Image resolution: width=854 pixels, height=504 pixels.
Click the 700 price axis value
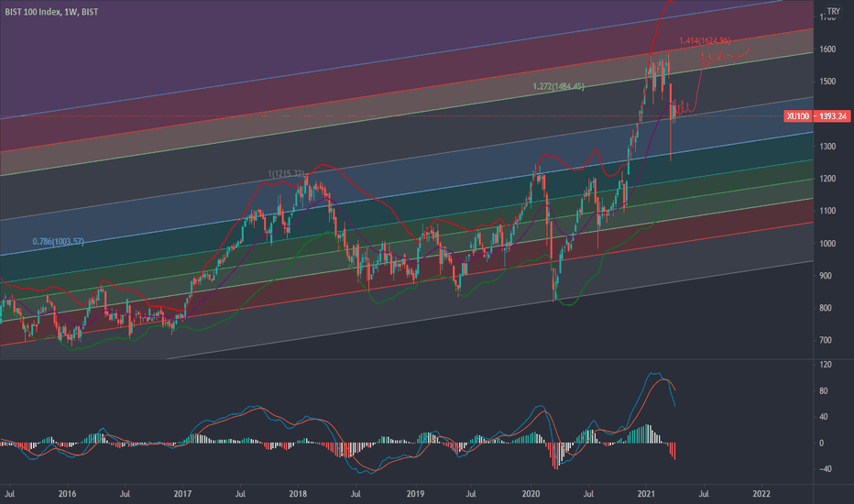(826, 340)
